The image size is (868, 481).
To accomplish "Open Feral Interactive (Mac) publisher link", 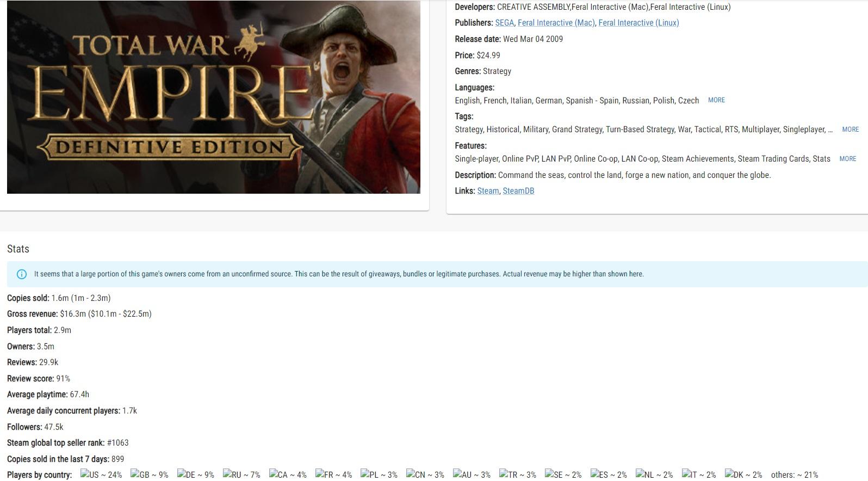I will (x=556, y=23).
